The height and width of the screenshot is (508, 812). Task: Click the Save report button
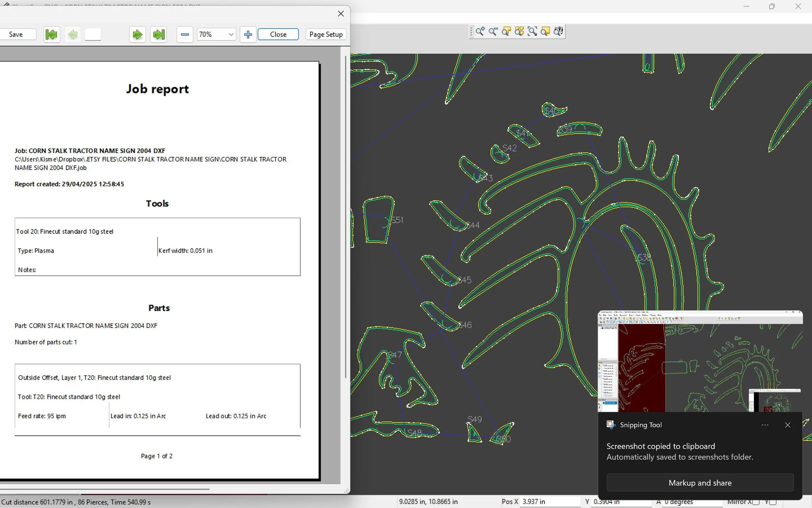16,34
